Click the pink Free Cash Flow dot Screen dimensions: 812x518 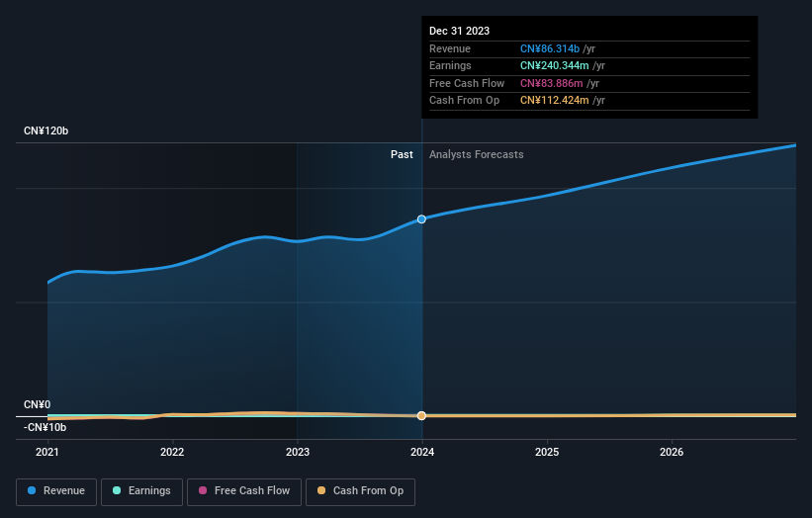(203, 490)
